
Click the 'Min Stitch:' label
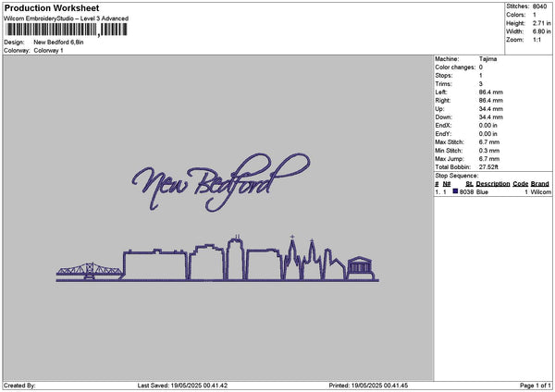tap(449, 151)
